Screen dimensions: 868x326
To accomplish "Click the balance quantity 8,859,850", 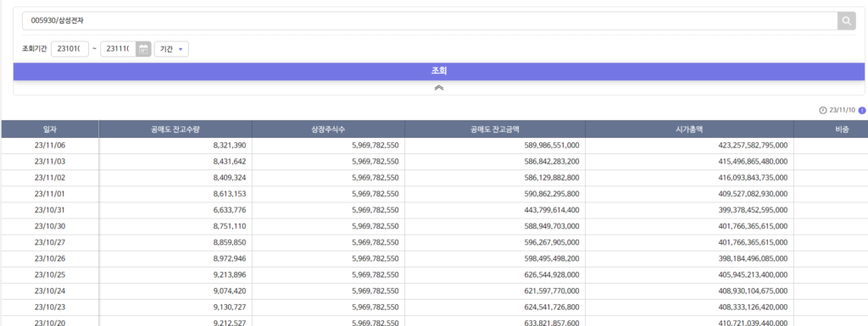I will tap(229, 242).
